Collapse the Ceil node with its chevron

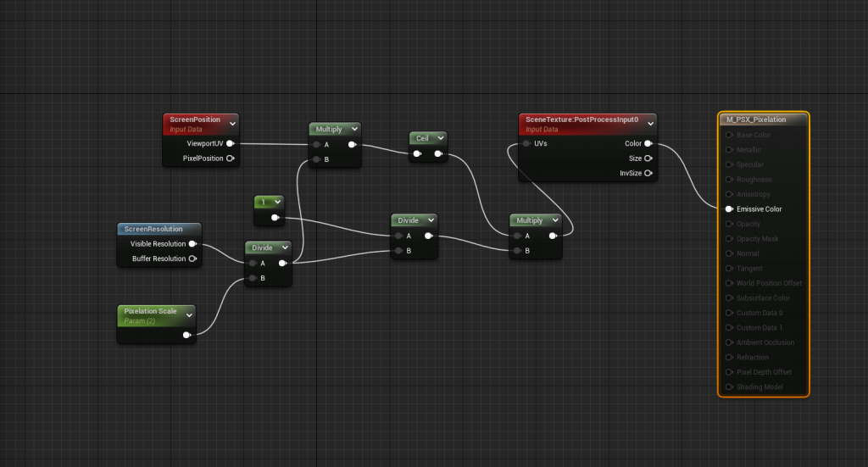[x=440, y=137]
